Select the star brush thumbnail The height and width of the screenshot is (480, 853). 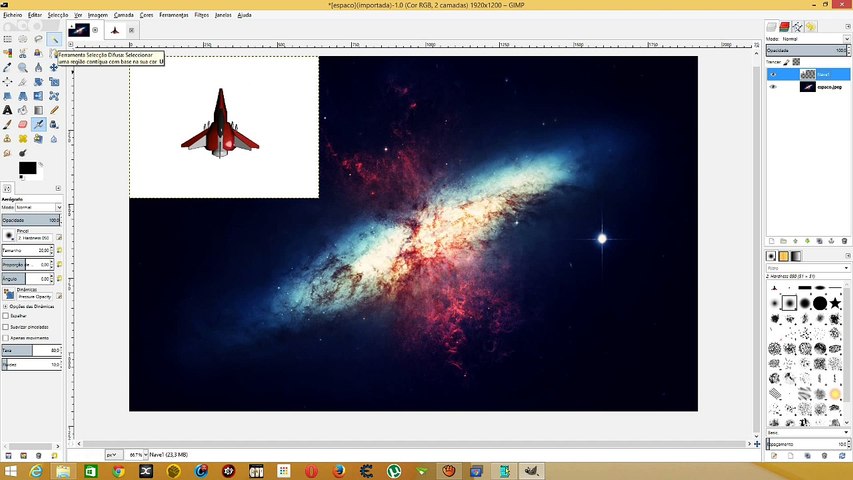coord(835,303)
